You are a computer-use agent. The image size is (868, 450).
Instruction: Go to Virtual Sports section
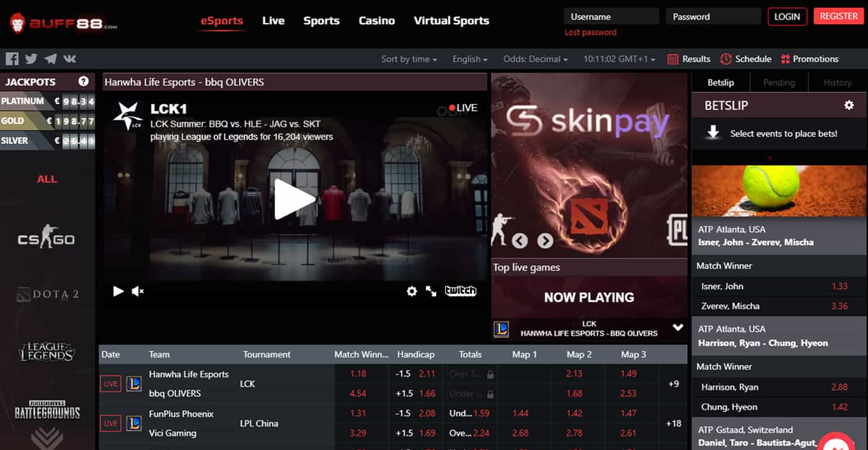(x=451, y=20)
